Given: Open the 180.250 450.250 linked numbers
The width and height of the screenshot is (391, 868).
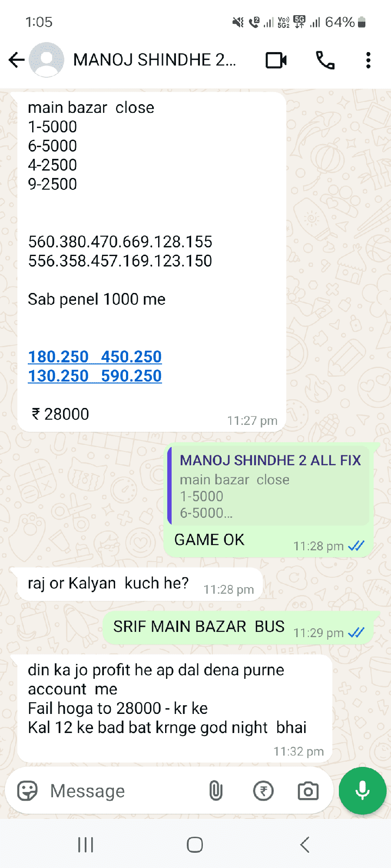Looking at the screenshot, I should pos(95,357).
